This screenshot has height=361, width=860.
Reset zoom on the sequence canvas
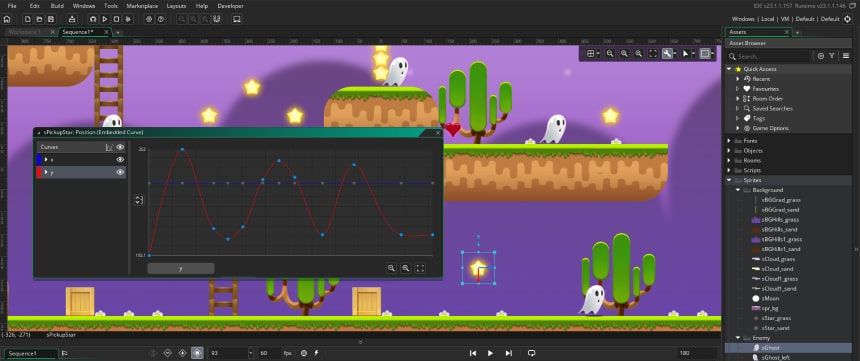[624, 53]
